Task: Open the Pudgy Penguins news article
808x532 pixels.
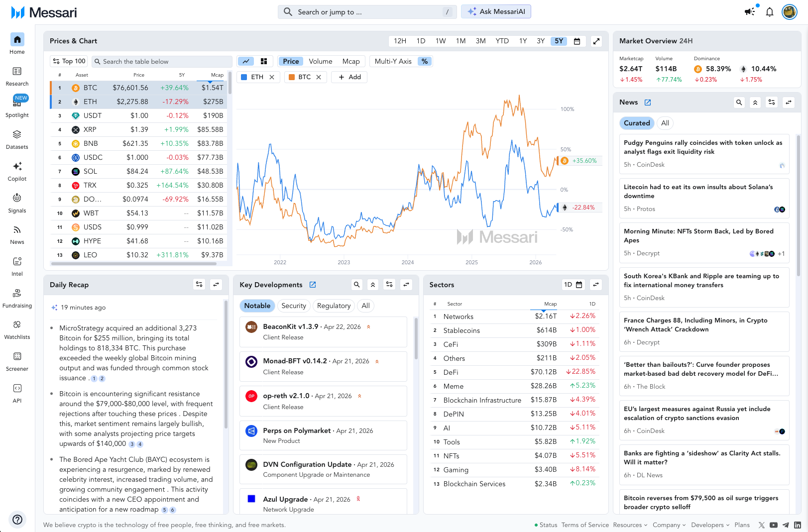Action: 704,154
